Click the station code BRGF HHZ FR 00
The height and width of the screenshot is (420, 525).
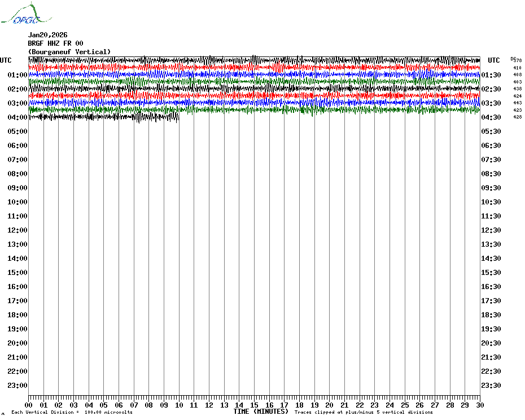coord(55,43)
